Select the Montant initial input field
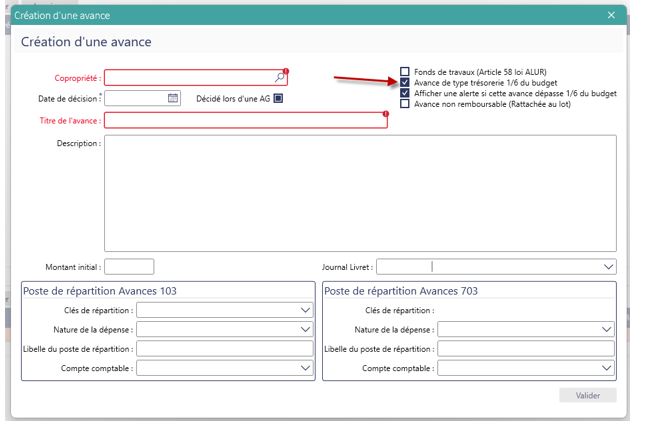The height and width of the screenshot is (426, 646). pyautogui.click(x=129, y=267)
